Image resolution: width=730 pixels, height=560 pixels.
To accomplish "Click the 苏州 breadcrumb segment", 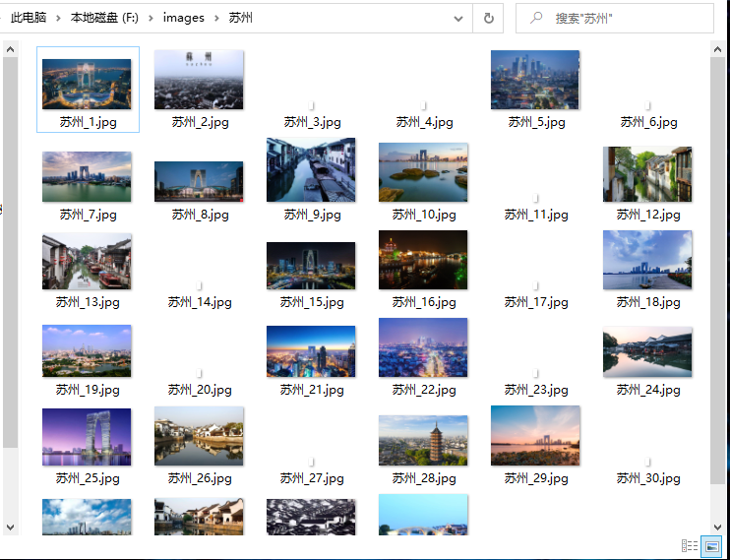I will click(x=241, y=18).
